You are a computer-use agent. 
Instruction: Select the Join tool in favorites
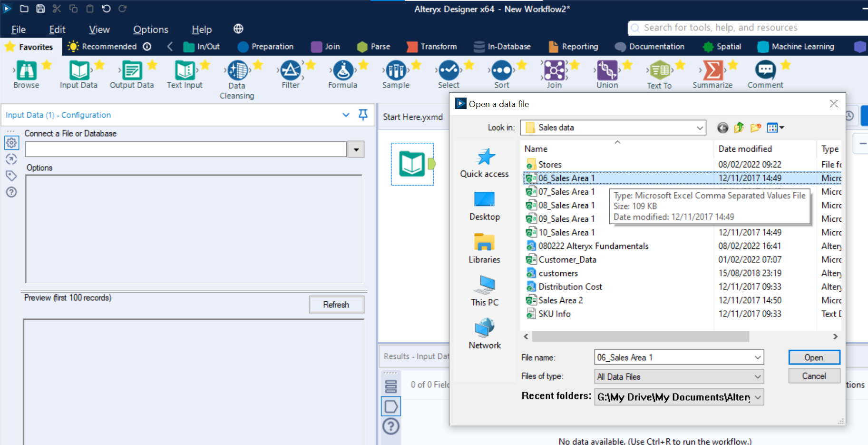[x=554, y=70]
